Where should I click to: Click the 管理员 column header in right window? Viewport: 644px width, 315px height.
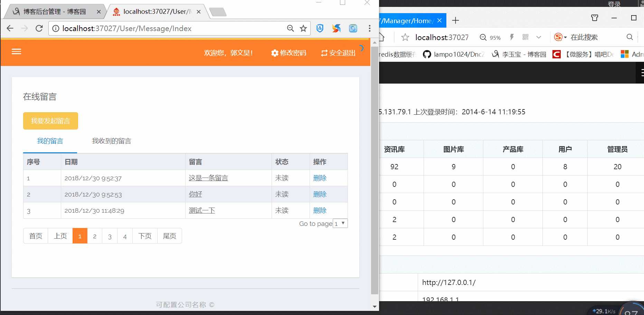(x=617, y=149)
